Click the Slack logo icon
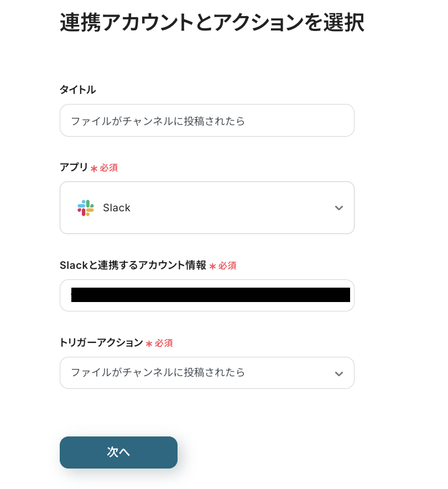448x489 pixels. [x=86, y=208]
